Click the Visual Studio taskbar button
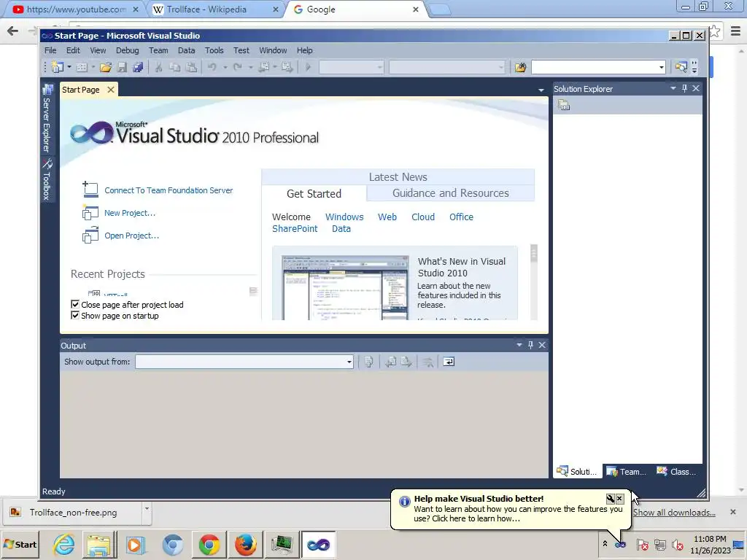The image size is (747, 560). [x=319, y=544]
